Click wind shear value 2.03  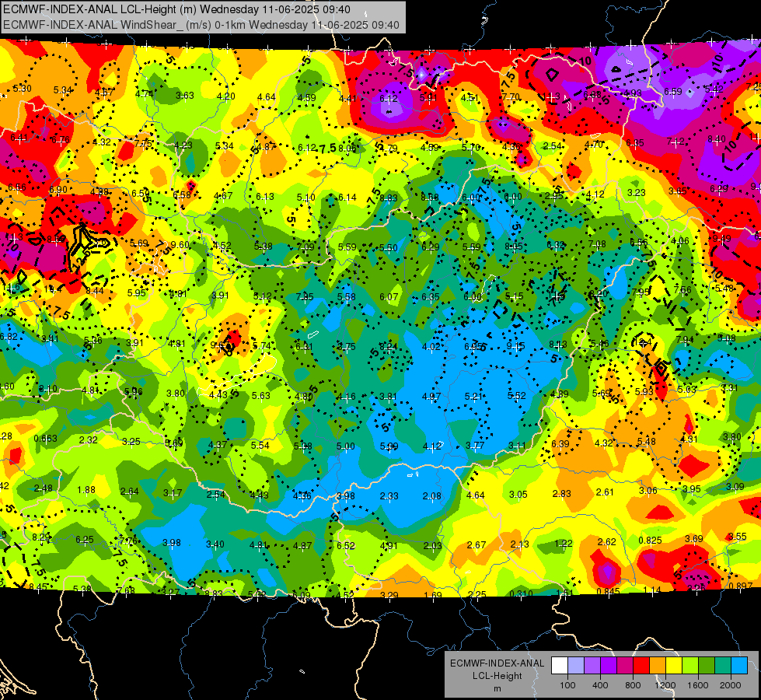click(x=432, y=545)
